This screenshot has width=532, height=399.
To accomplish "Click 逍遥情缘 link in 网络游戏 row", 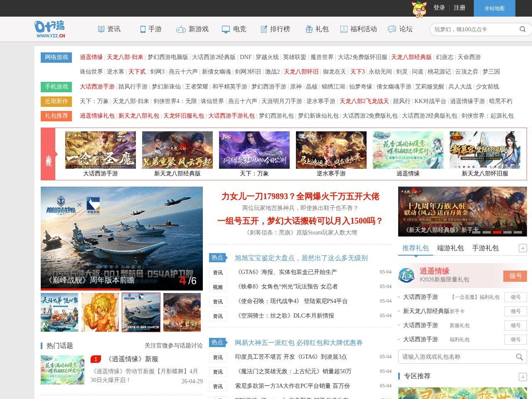I will click(x=91, y=57).
